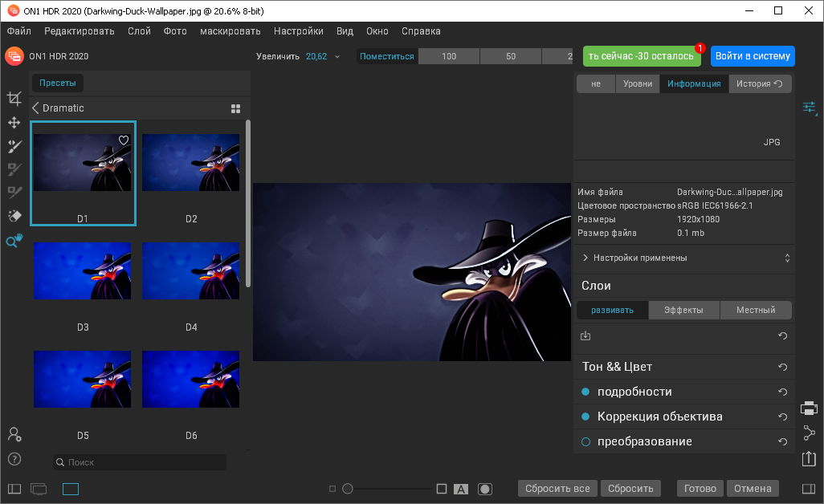Reset the Коррекция объектива section
Viewport: 824px width, 504px height.
tap(782, 417)
